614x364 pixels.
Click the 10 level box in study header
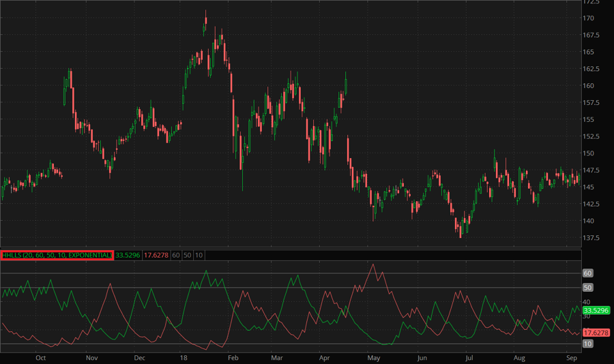(x=199, y=255)
